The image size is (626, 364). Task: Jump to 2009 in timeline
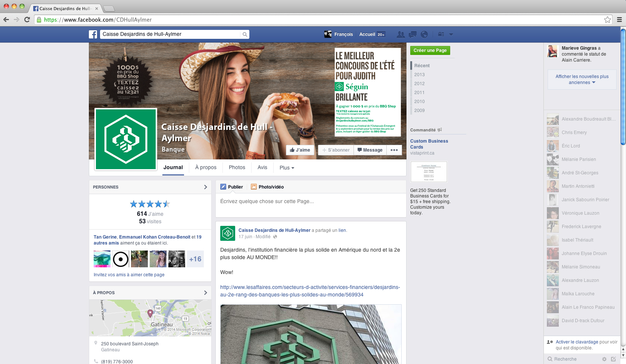(419, 111)
